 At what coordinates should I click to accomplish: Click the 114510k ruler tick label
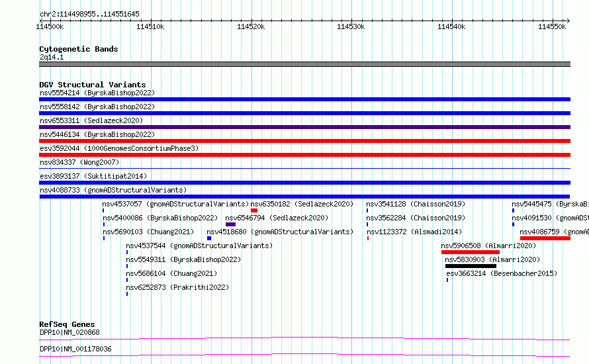[x=150, y=26]
